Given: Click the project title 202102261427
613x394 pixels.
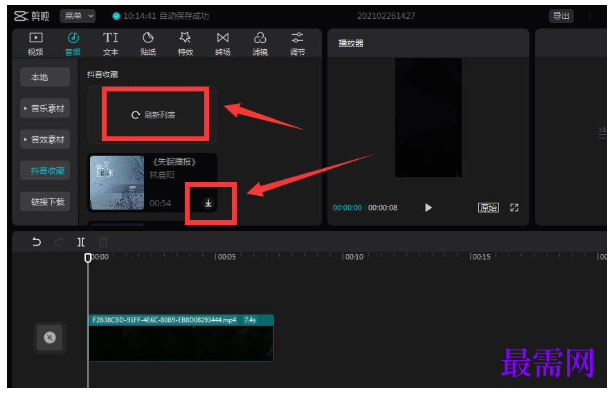Looking at the screenshot, I should pyautogui.click(x=386, y=16).
